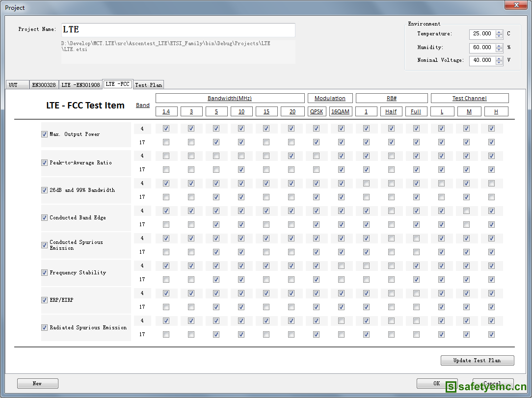Image resolution: width=532 pixels, height=398 pixels.
Task: Check M channel for Conducted Band Edge band 4
Action: pyautogui.click(x=467, y=211)
